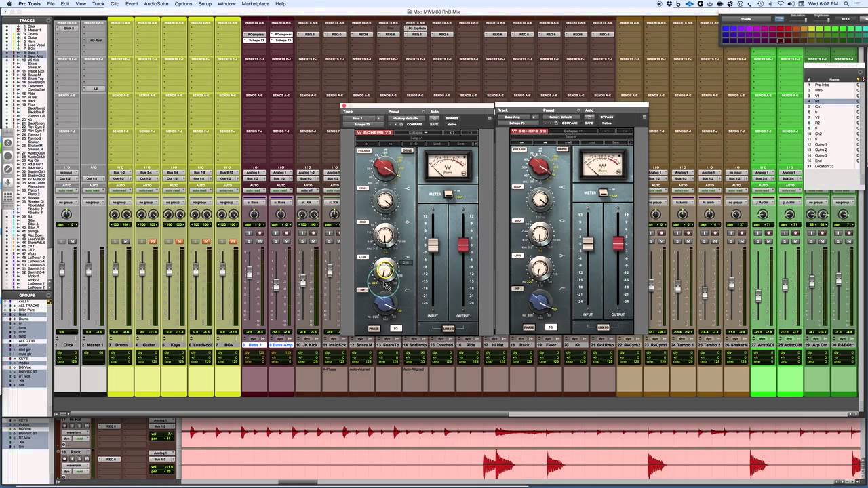Flip METER switch in left Scheps 73

pyautogui.click(x=449, y=195)
